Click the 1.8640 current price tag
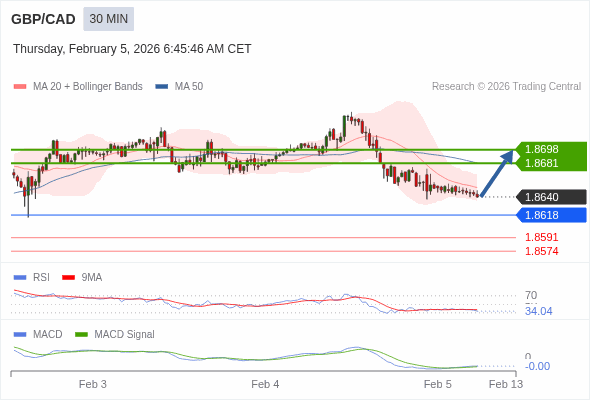Image resolution: width=590 pixels, height=400 pixels. 551,197
